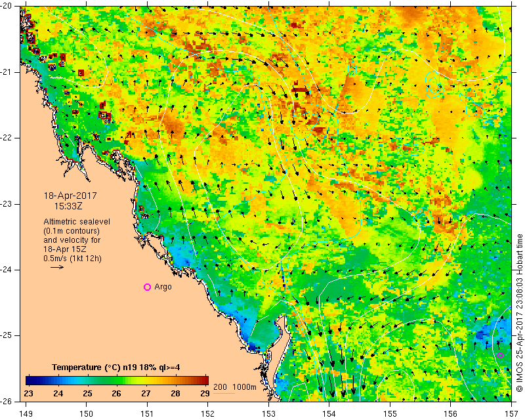Click the latitude axis label '-24'

point(6,270)
